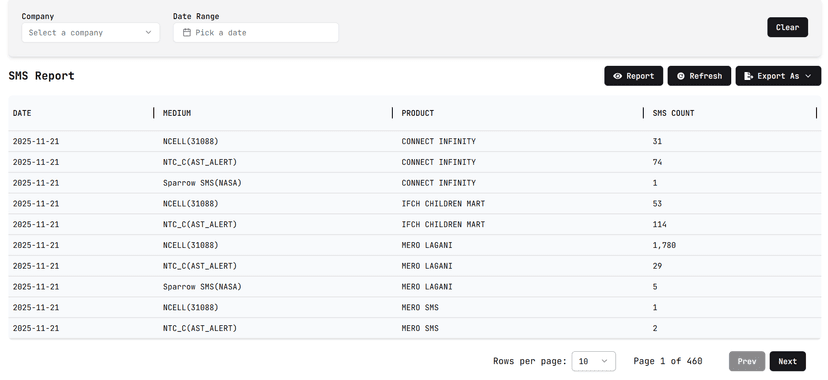Click the column divider after DATE header

pos(154,113)
